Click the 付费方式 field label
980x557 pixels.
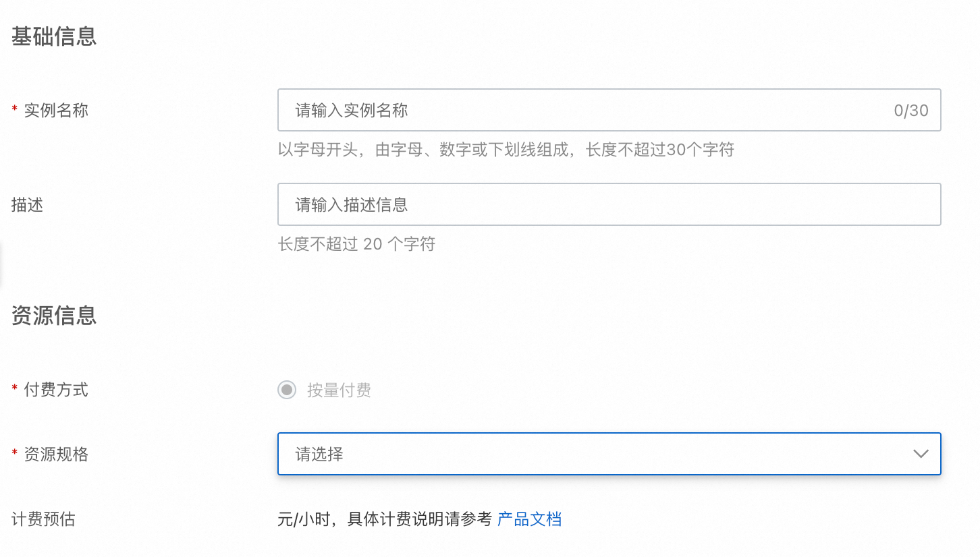(56, 390)
